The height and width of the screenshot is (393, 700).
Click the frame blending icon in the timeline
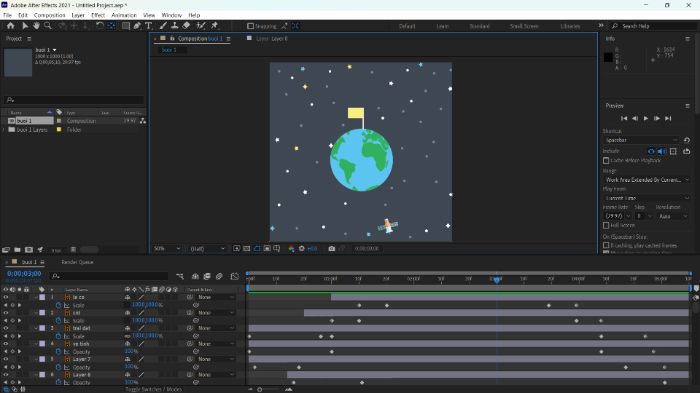click(x=207, y=276)
